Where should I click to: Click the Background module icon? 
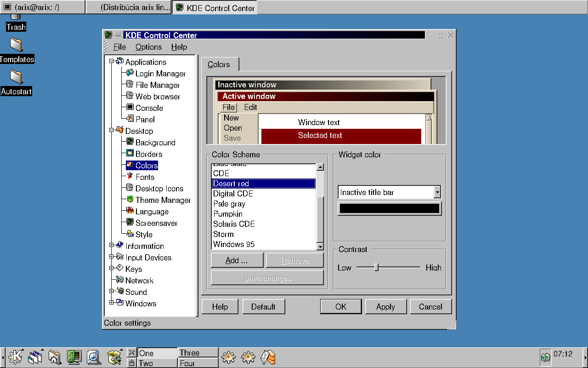130,142
